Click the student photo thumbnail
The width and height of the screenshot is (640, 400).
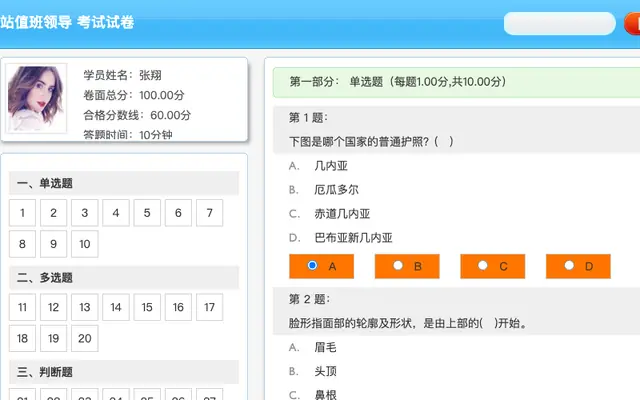(x=36, y=98)
